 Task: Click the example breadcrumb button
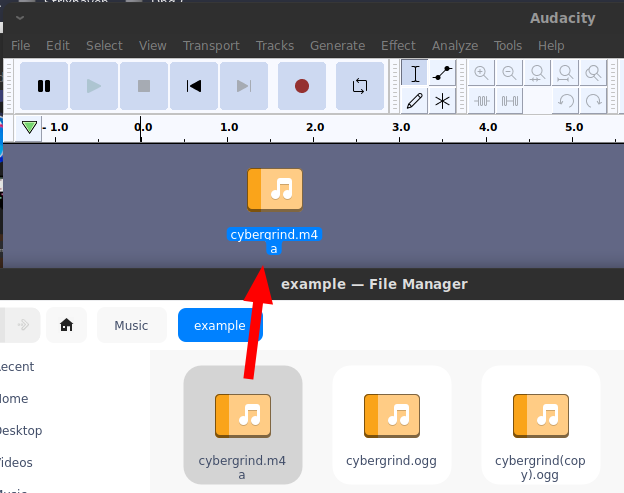pos(220,325)
